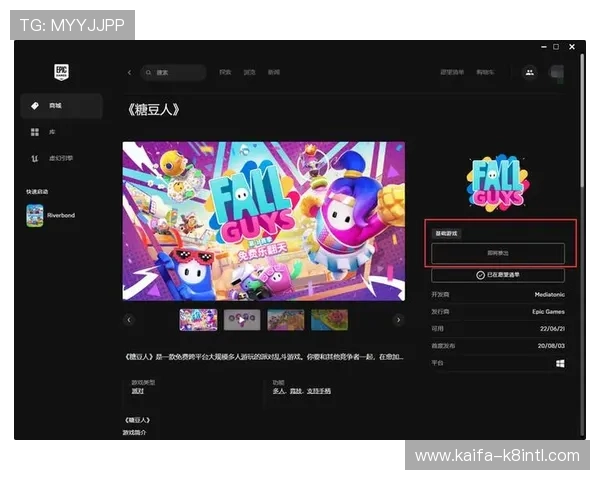Open the News (新闻) tab
The width and height of the screenshot is (600, 480).
pyautogui.click(x=274, y=72)
